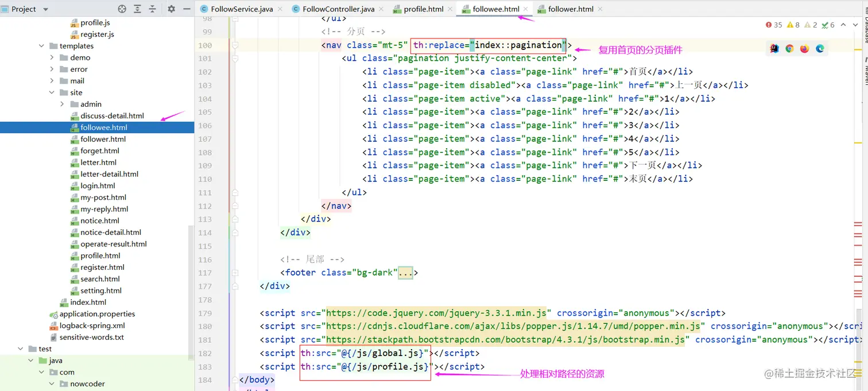
Task: Collapse the nowcoder package folder
Action: [x=52, y=384]
